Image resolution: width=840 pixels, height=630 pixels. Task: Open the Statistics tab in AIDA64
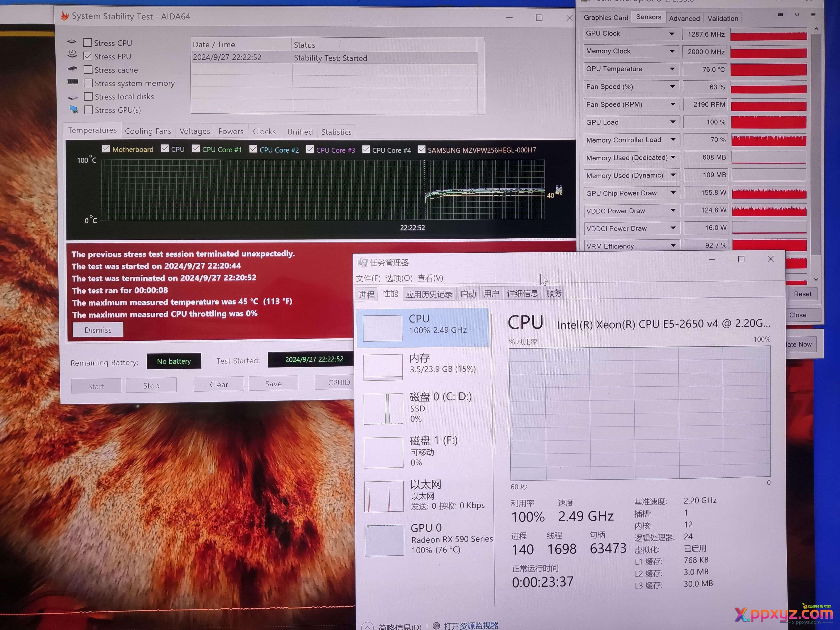[336, 132]
